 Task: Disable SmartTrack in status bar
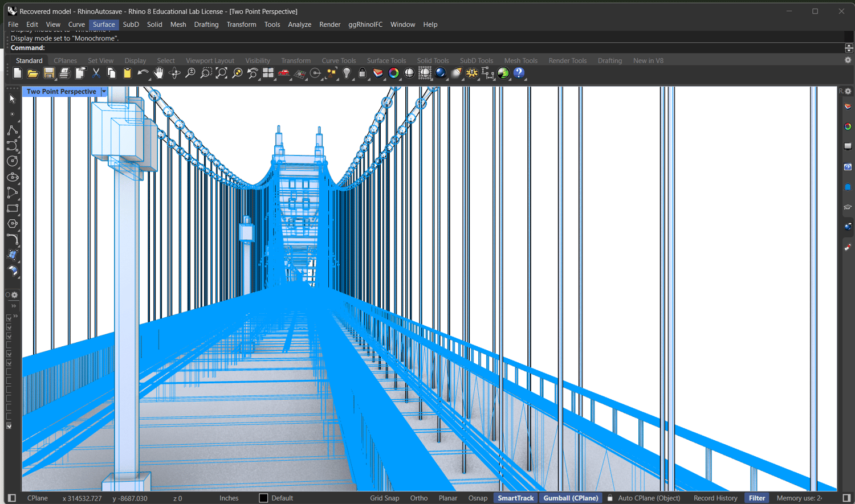coord(515,498)
